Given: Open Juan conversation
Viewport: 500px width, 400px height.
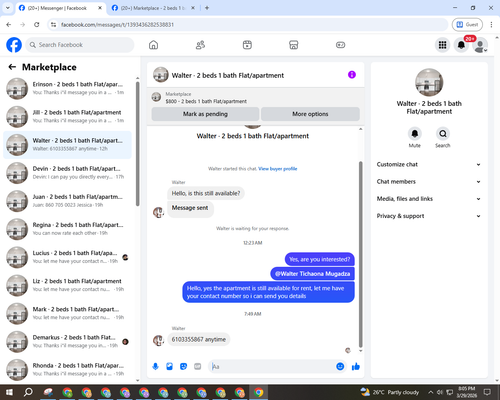Looking at the screenshot, I should click(x=68, y=201).
